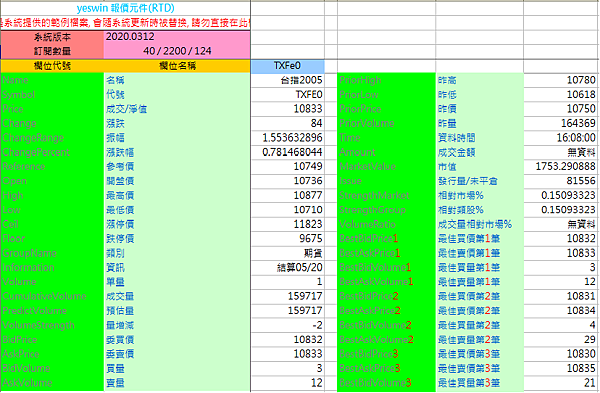Select the AskVolume value 12 in the 賣量 row
Screen dimensions: 600x393
288,383
